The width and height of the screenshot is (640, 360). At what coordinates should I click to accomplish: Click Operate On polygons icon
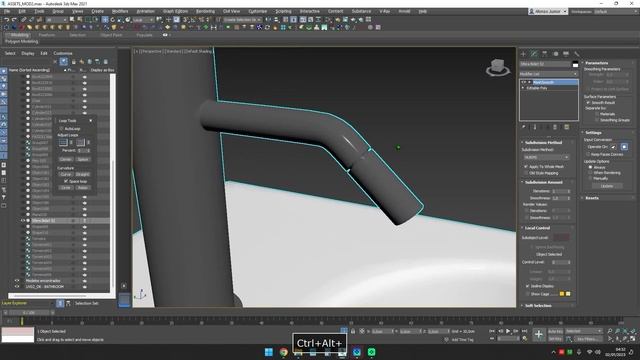624,147
